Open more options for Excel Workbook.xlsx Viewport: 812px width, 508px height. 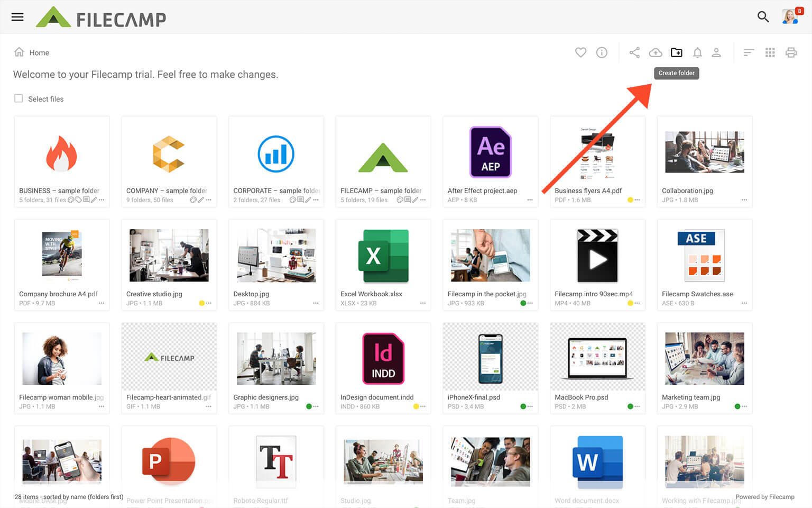pyautogui.click(x=423, y=303)
